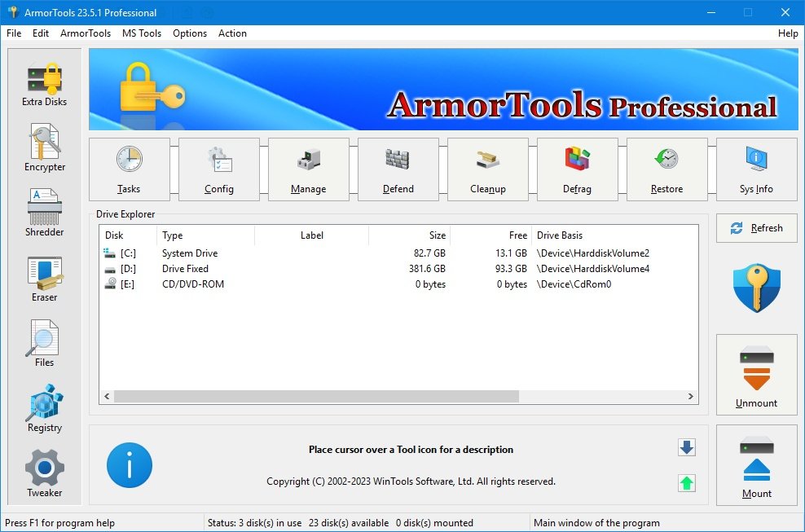Click status bar "23 disk(s) available"
Viewport: 805px width, 532px height.
click(349, 523)
